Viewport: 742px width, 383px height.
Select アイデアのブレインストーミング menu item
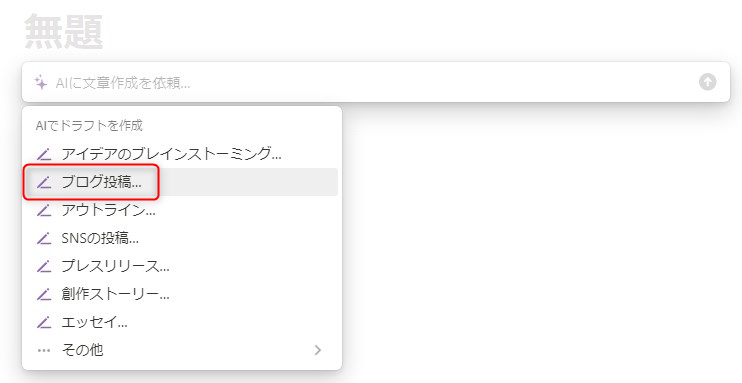(x=182, y=154)
